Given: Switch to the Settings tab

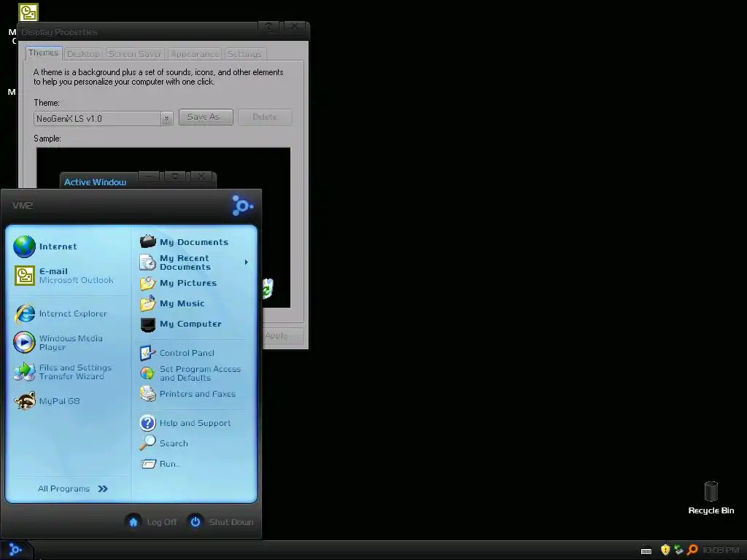Looking at the screenshot, I should pos(244,54).
